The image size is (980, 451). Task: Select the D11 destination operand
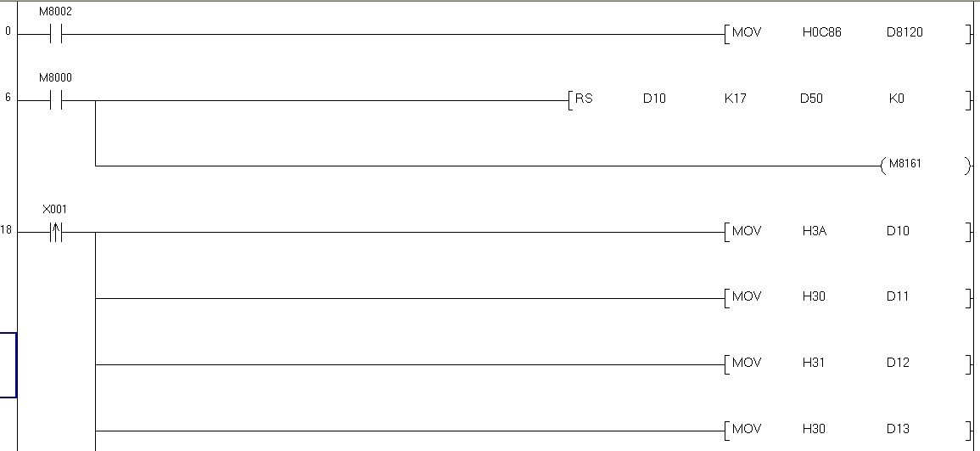pyautogui.click(x=898, y=296)
